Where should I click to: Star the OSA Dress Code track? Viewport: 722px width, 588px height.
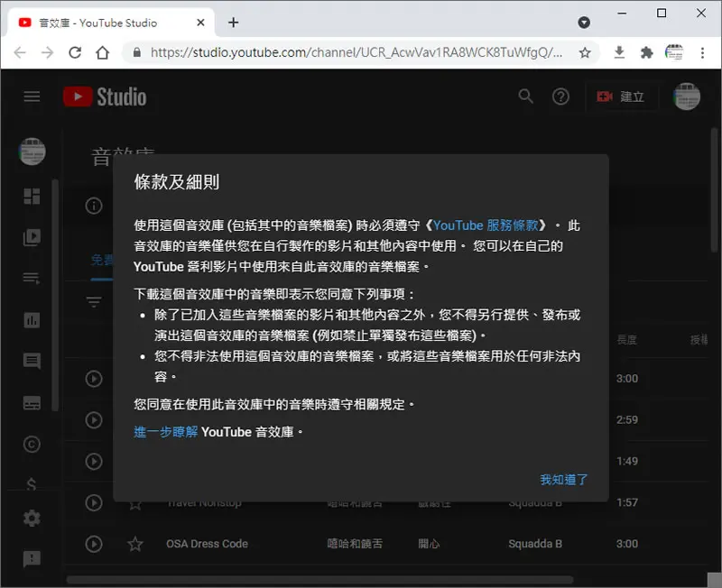pyautogui.click(x=134, y=544)
